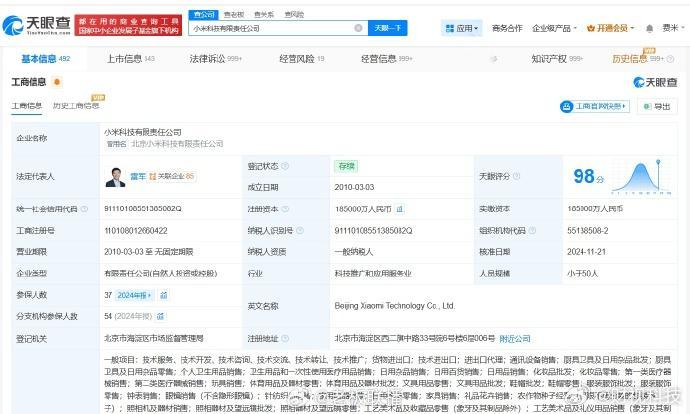Click the help icon next to 统一社会信用代码
This screenshot has height=414, width=690.
(x=84, y=209)
